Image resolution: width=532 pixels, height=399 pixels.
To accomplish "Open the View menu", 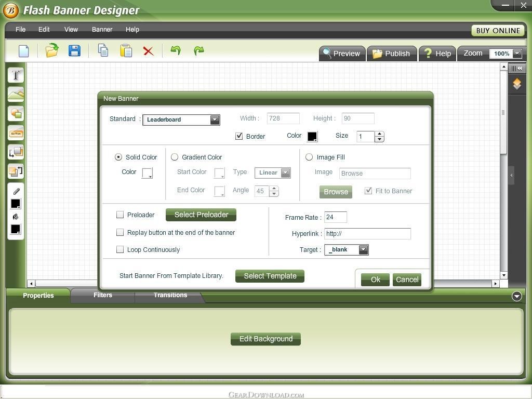I will pos(71,30).
